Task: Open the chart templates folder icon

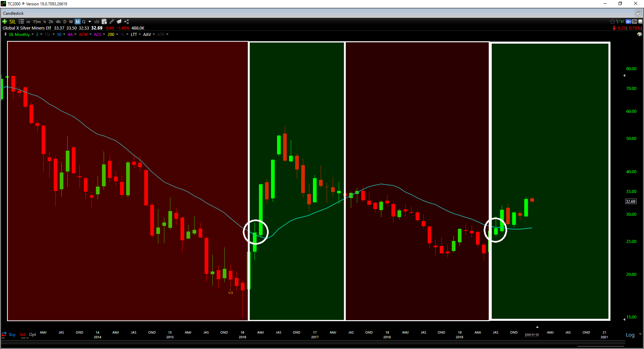Action: pyautogui.click(x=119, y=21)
